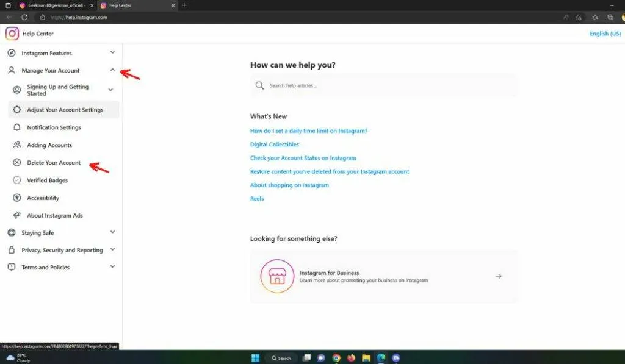Screen dimensions: 625x364
Task: Expand the Instagram Features section chevron
Action: click(112, 52)
